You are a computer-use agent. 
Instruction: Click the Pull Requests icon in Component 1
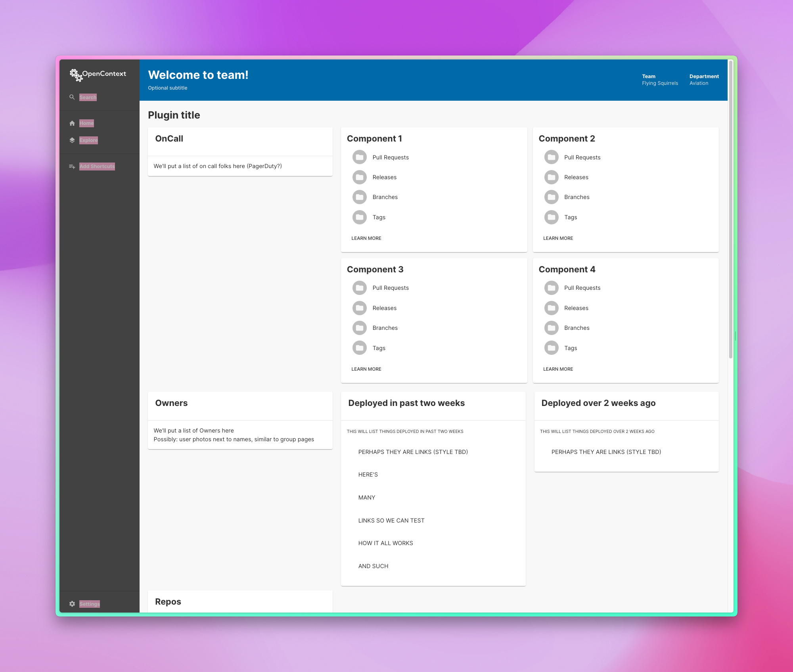click(x=359, y=157)
